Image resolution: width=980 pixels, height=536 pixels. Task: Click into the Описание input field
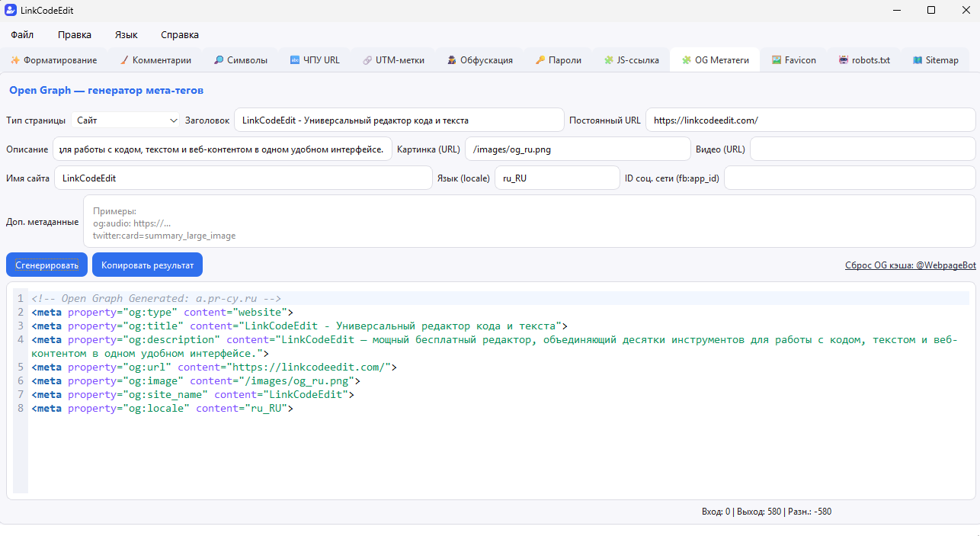pyautogui.click(x=223, y=149)
